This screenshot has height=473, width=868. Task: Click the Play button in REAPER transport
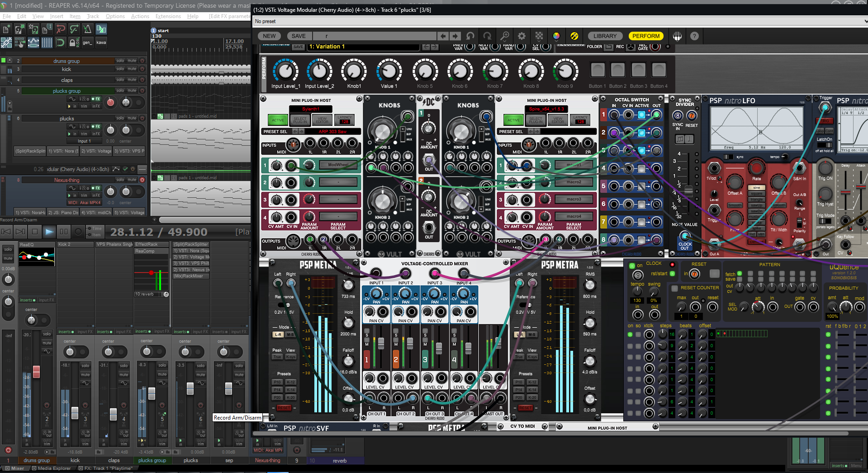coord(49,232)
